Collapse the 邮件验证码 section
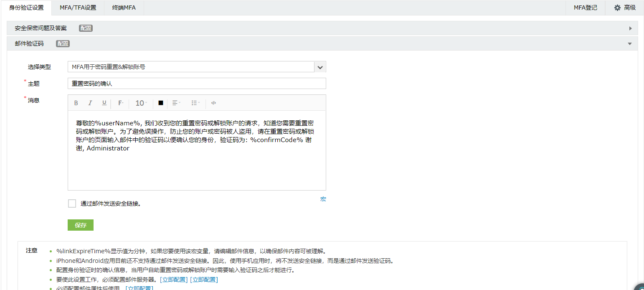This screenshot has width=644, height=290. coord(630,43)
